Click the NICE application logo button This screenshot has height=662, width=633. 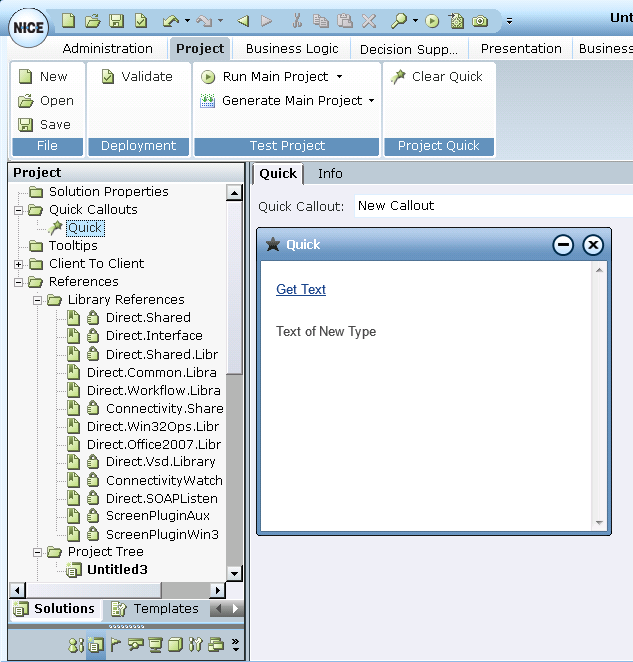click(28, 27)
